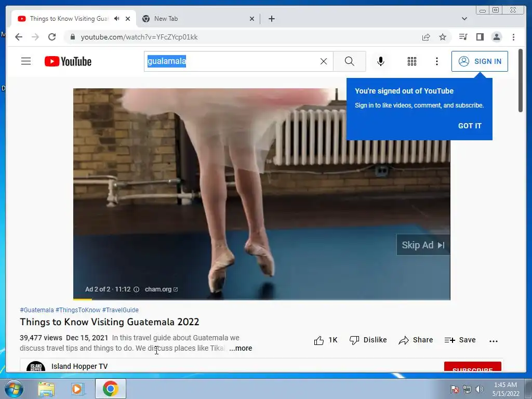
Task: Open the #TravelGuide hashtag
Action: [121, 310]
